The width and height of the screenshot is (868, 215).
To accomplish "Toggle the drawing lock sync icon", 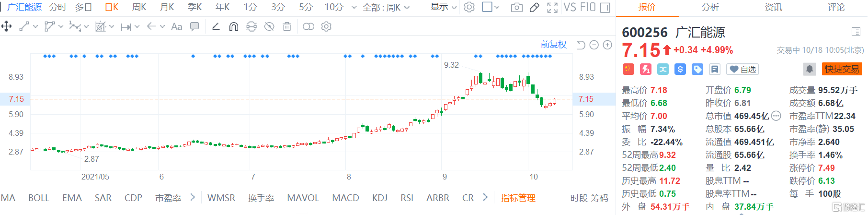I will click(x=251, y=26).
